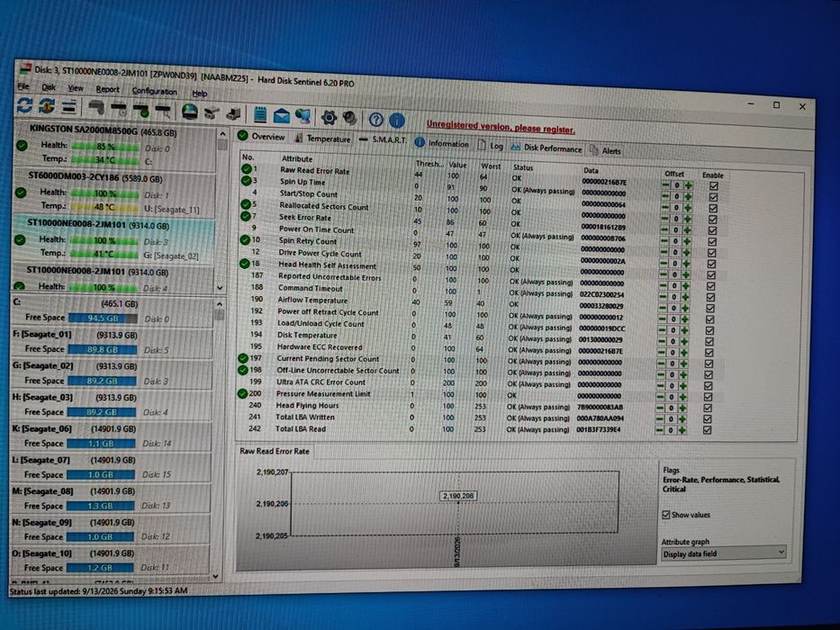Click the disk icon with green check
Image resolution: width=840 pixels, height=630 pixels.
pos(140,111)
